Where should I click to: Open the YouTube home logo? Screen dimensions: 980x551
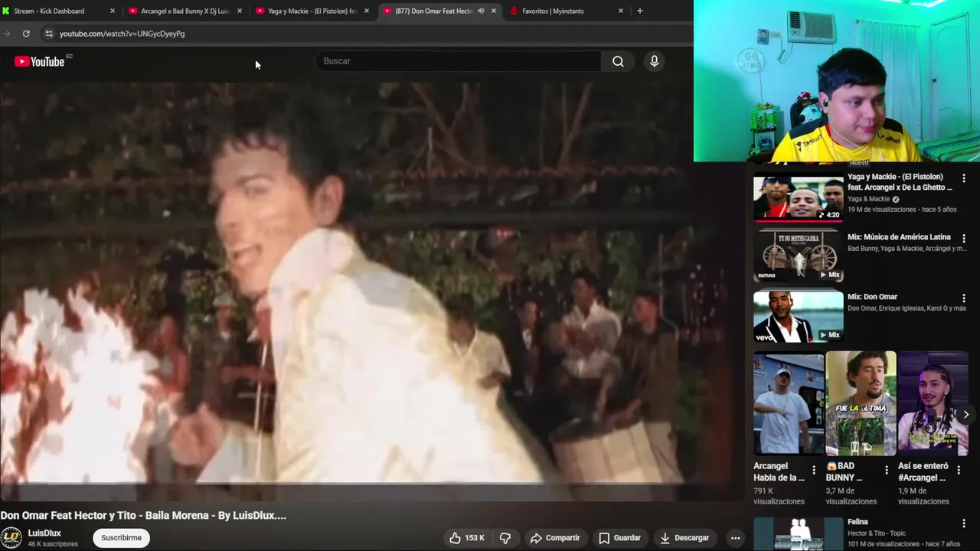pos(39,61)
